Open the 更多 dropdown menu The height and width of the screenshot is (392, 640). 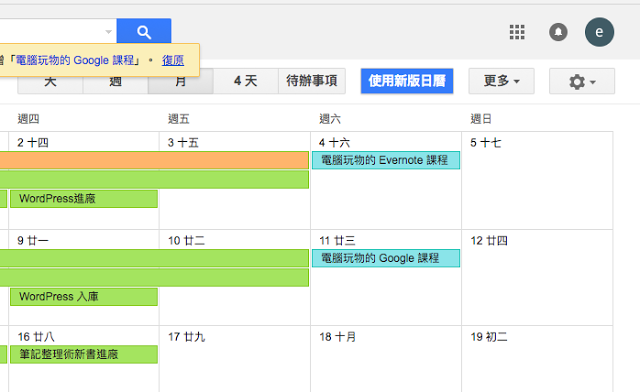[501, 81]
